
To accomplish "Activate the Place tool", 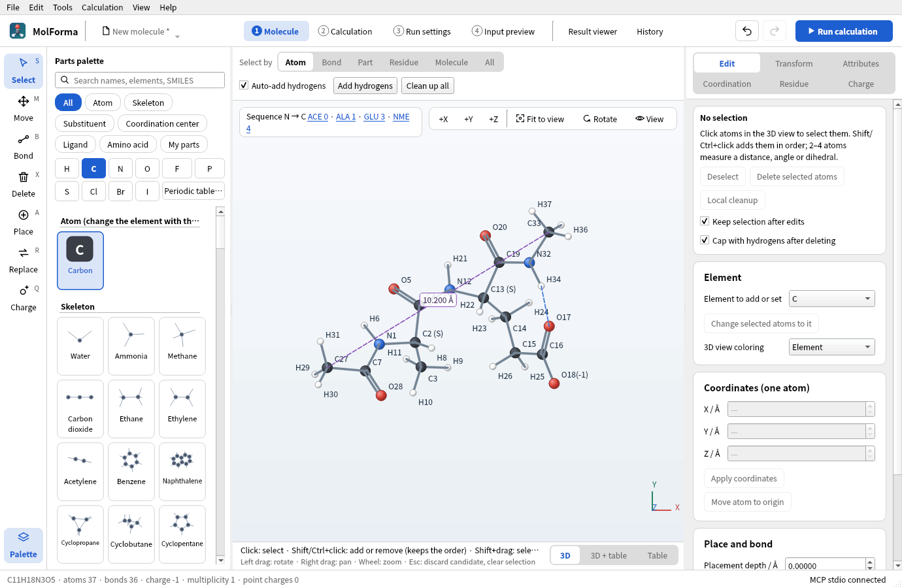I will click(24, 222).
